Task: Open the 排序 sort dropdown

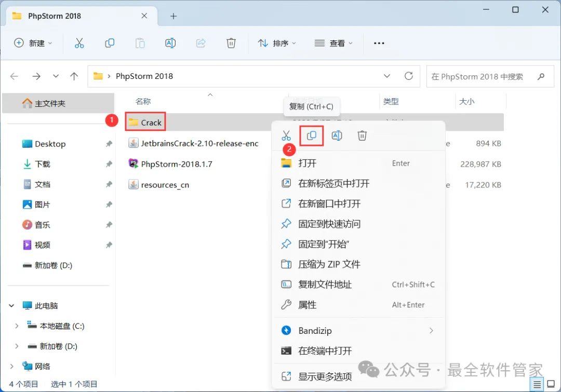Action: pyautogui.click(x=277, y=43)
